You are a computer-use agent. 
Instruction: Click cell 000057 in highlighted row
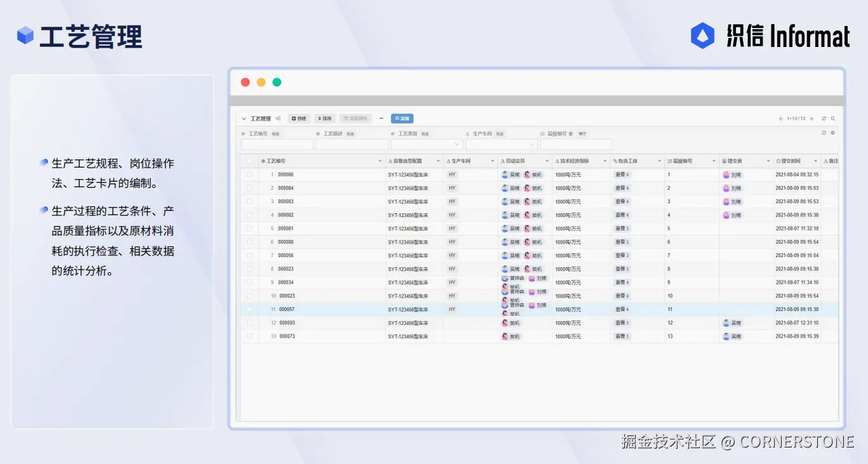tap(287, 310)
